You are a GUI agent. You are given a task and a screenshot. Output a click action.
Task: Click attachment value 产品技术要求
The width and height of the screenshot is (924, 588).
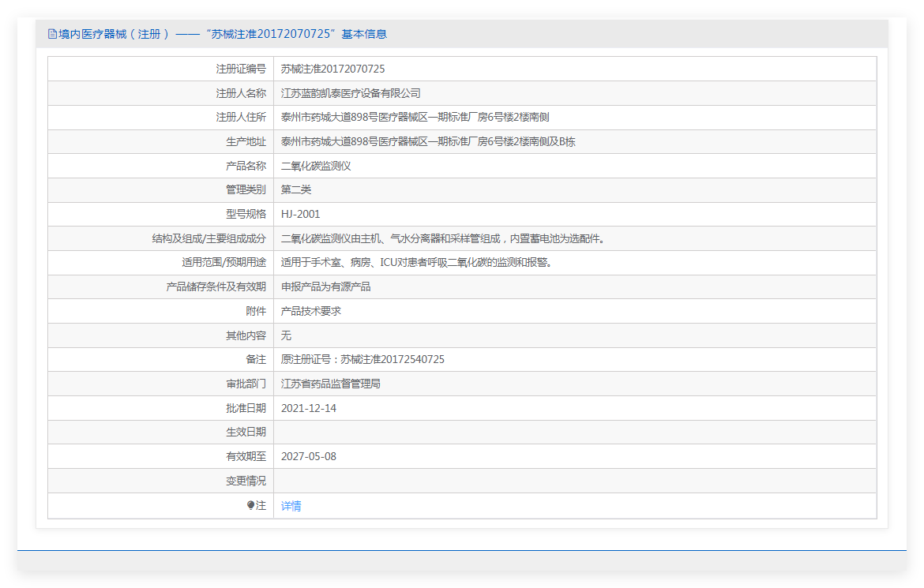[x=310, y=311]
